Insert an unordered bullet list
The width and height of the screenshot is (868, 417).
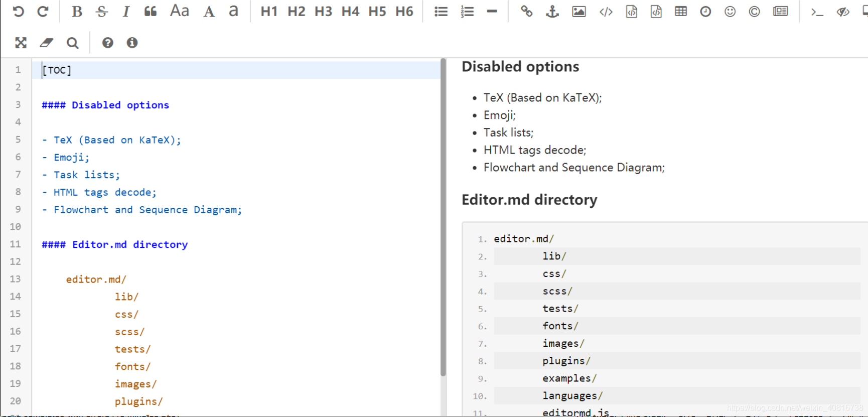pyautogui.click(x=441, y=11)
